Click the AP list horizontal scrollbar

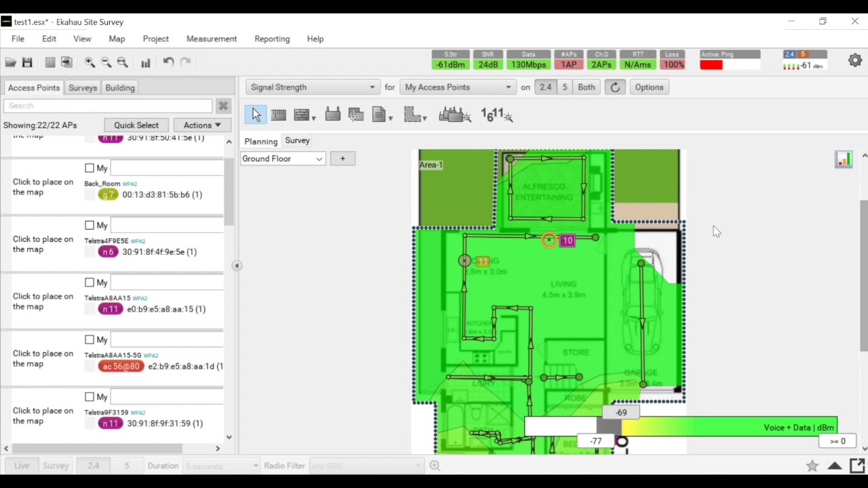point(96,448)
